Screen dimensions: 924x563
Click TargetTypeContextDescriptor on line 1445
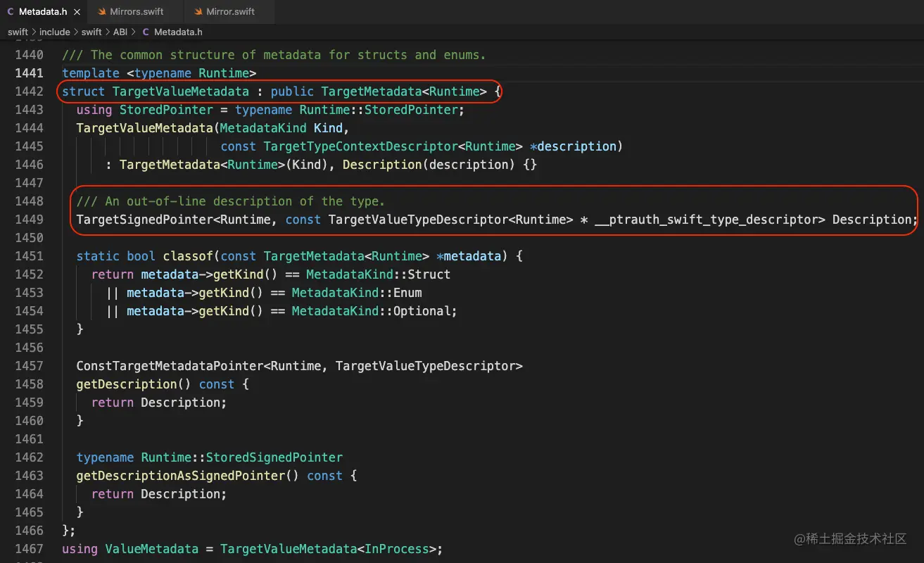coord(361,146)
